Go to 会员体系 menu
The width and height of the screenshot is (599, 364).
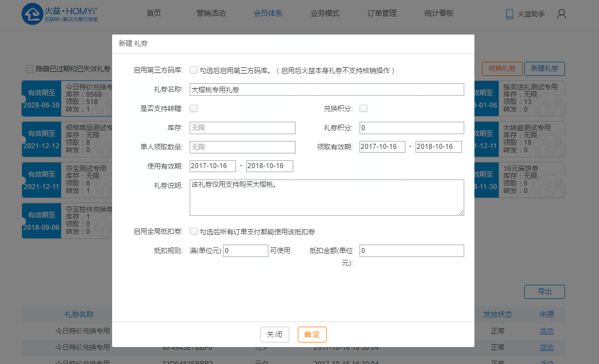pyautogui.click(x=268, y=14)
